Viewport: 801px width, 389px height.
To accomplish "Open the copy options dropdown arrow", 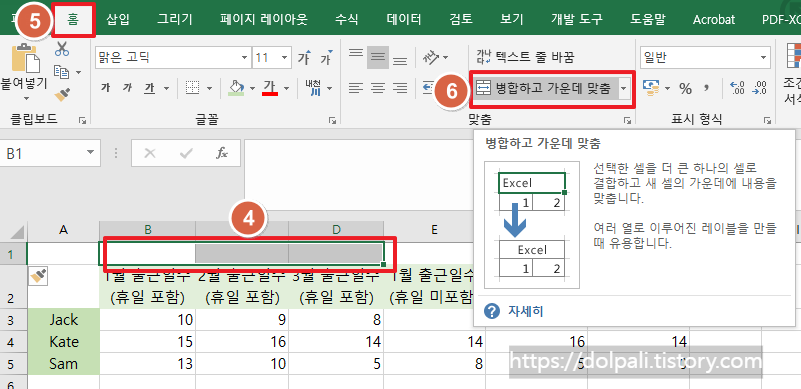I will coord(78,72).
